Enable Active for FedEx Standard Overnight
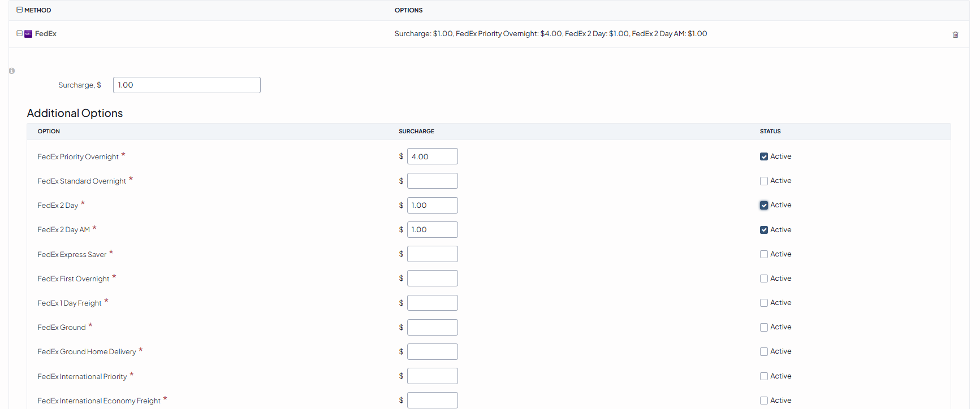This screenshot has width=980, height=409. (764, 181)
